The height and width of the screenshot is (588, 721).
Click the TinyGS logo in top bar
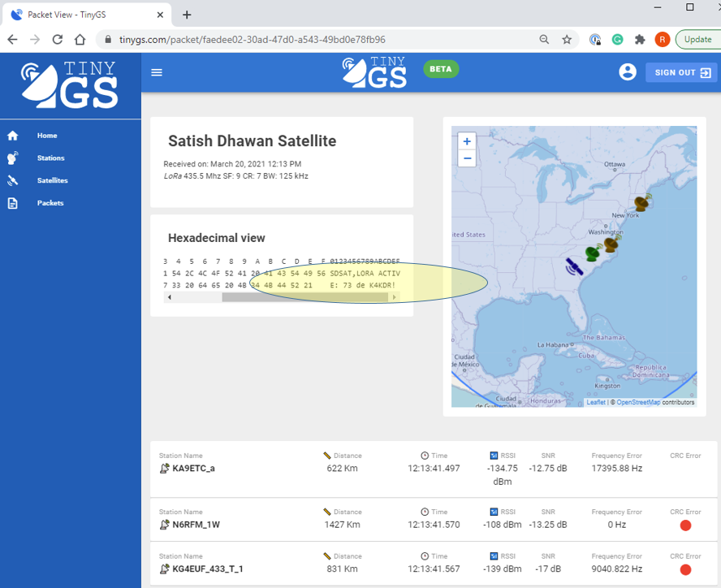374,71
